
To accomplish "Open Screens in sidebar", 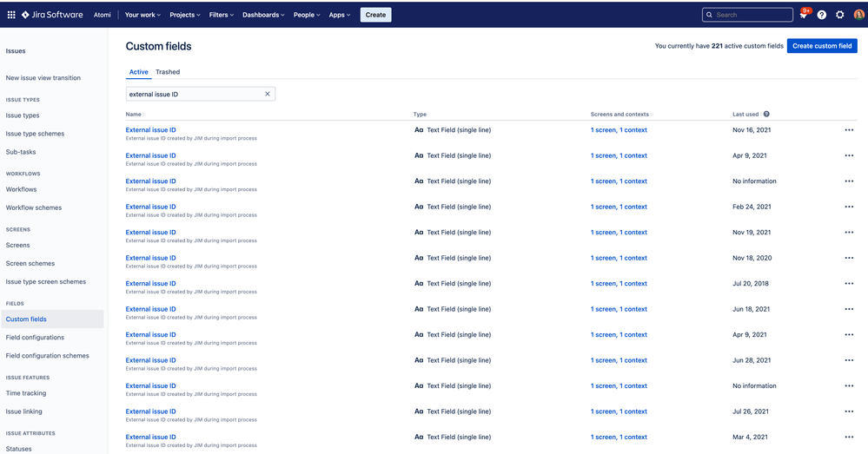I will click(x=17, y=245).
